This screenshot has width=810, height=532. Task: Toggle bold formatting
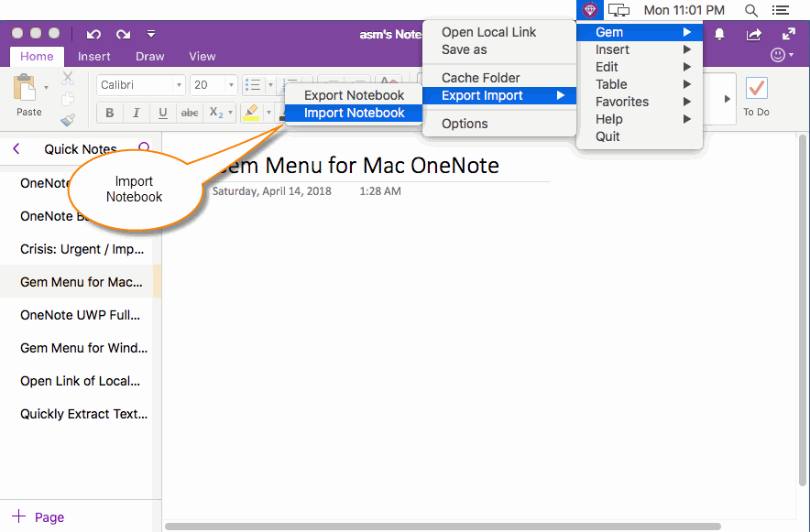[109, 112]
